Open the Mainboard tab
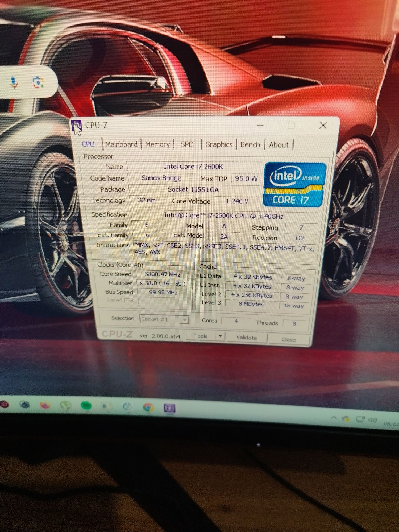 click(121, 144)
